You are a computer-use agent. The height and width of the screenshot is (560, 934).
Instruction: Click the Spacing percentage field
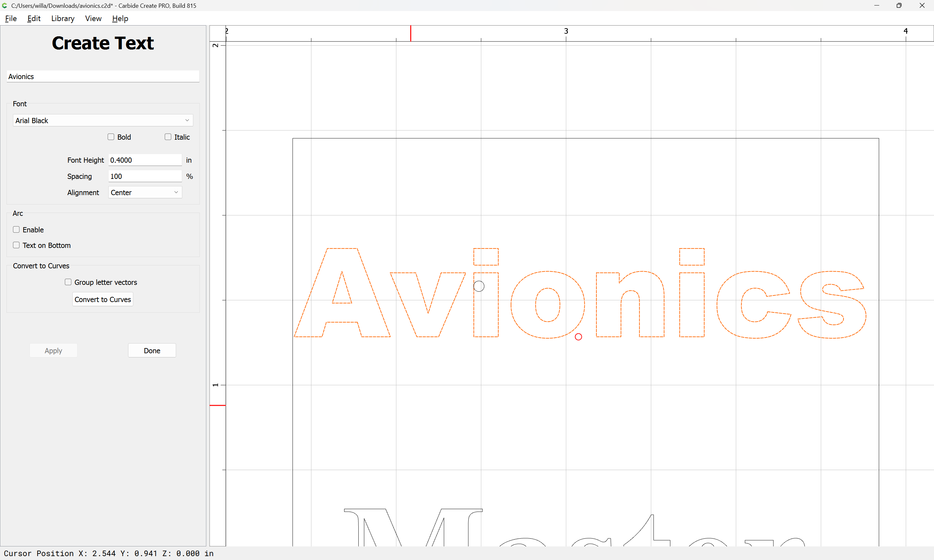point(145,176)
